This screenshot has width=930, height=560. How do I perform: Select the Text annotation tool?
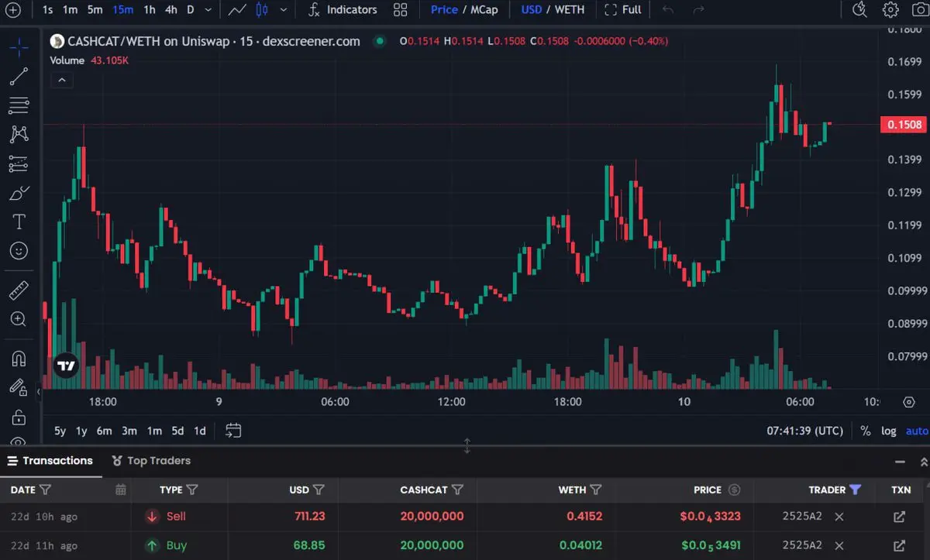(x=19, y=222)
